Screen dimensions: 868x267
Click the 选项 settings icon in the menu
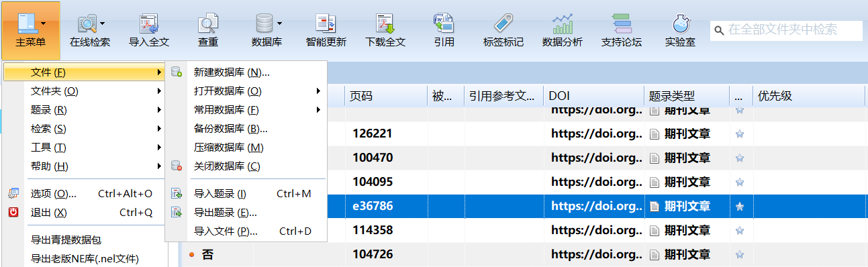pos(13,194)
